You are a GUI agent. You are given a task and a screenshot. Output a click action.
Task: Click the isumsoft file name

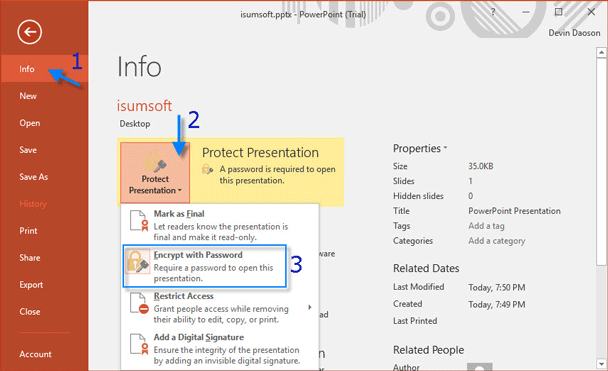pos(144,105)
